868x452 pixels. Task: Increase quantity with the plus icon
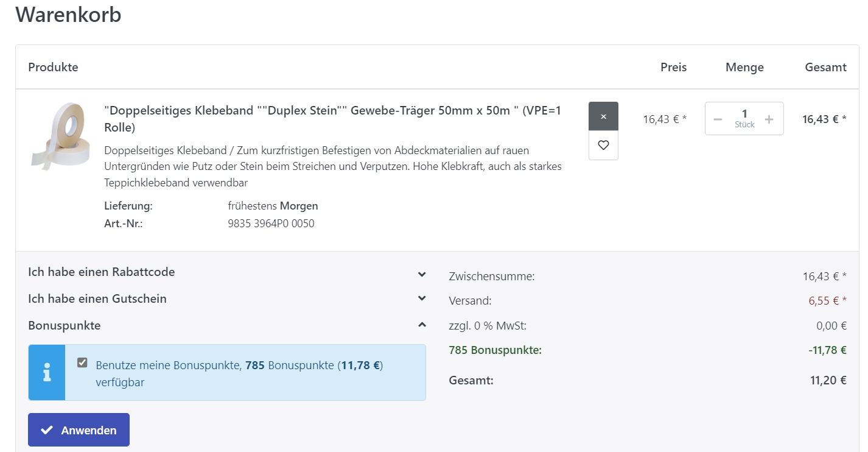[769, 119]
